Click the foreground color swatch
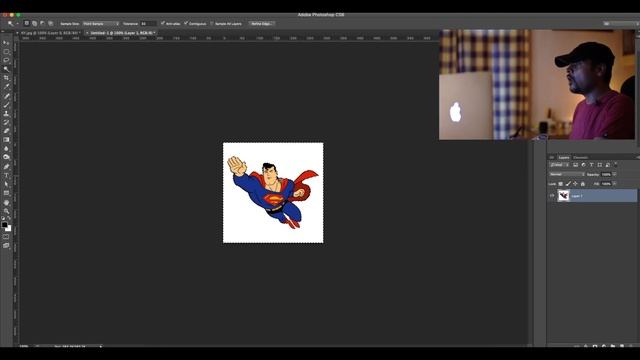 pos(4,224)
